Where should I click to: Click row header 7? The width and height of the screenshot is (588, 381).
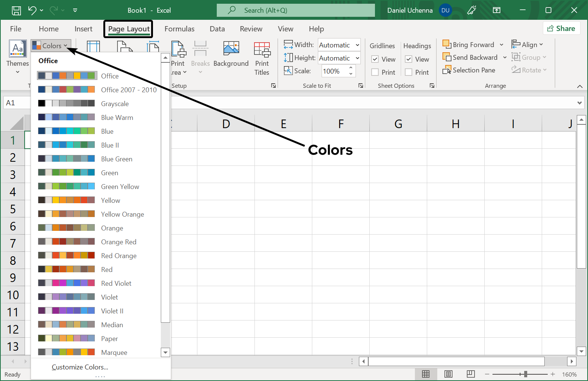13,243
